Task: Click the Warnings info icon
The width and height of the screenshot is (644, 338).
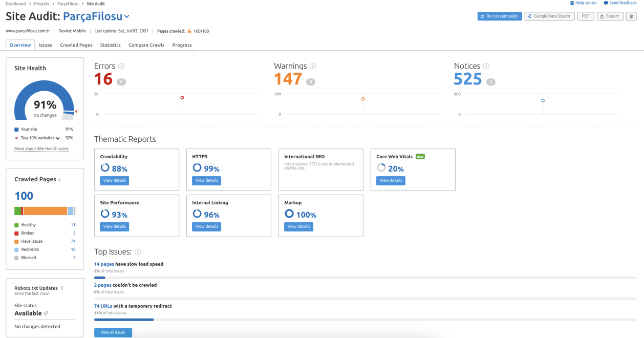Action: click(x=313, y=66)
